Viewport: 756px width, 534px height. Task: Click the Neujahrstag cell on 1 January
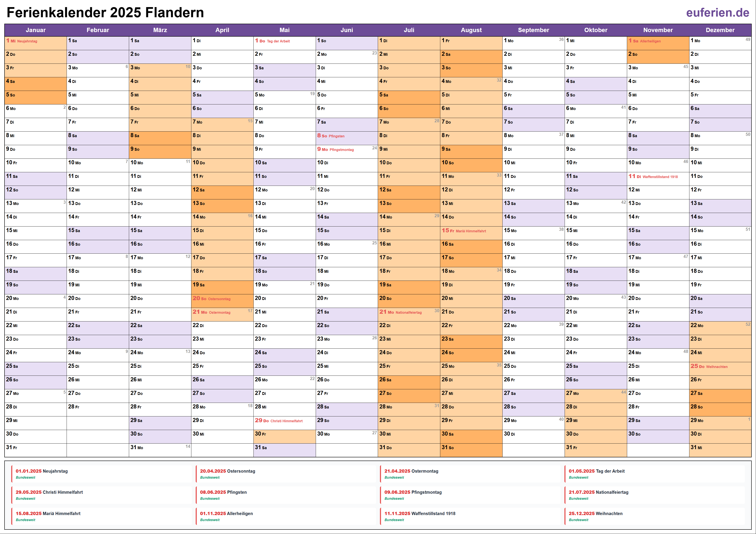(36, 42)
